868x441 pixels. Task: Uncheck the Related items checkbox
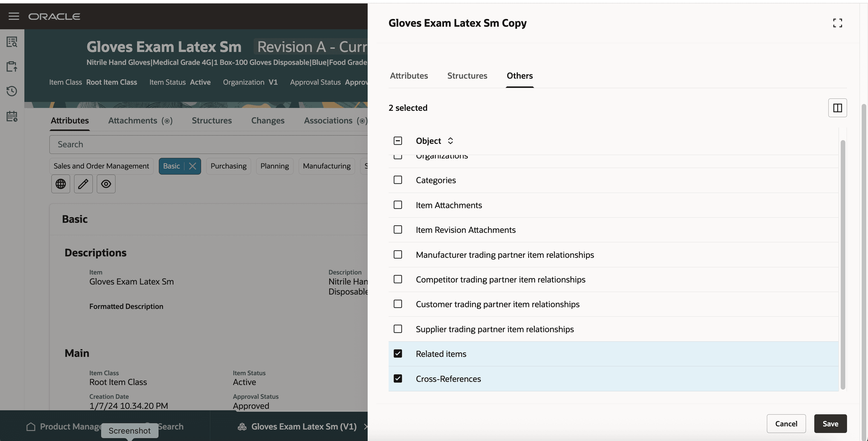click(398, 354)
